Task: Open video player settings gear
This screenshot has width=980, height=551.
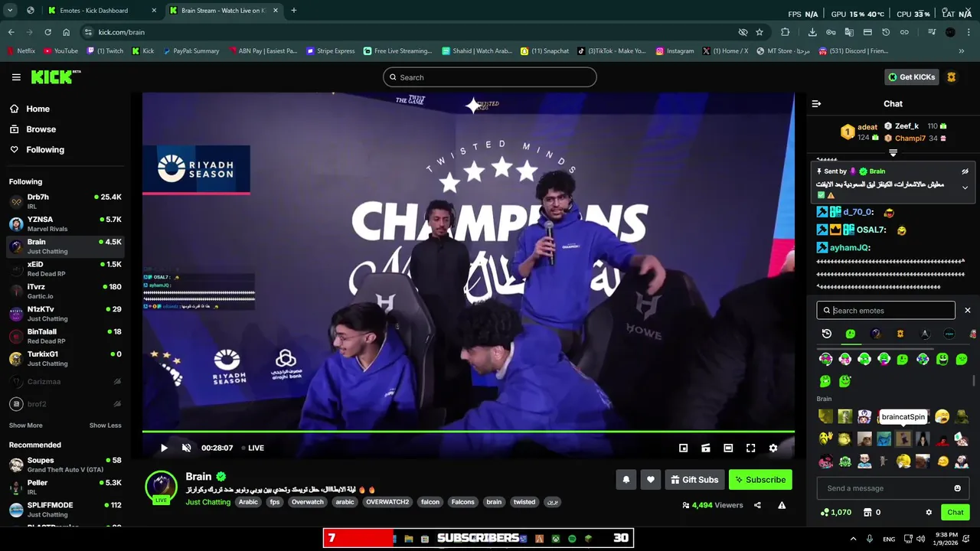Action: tap(773, 448)
